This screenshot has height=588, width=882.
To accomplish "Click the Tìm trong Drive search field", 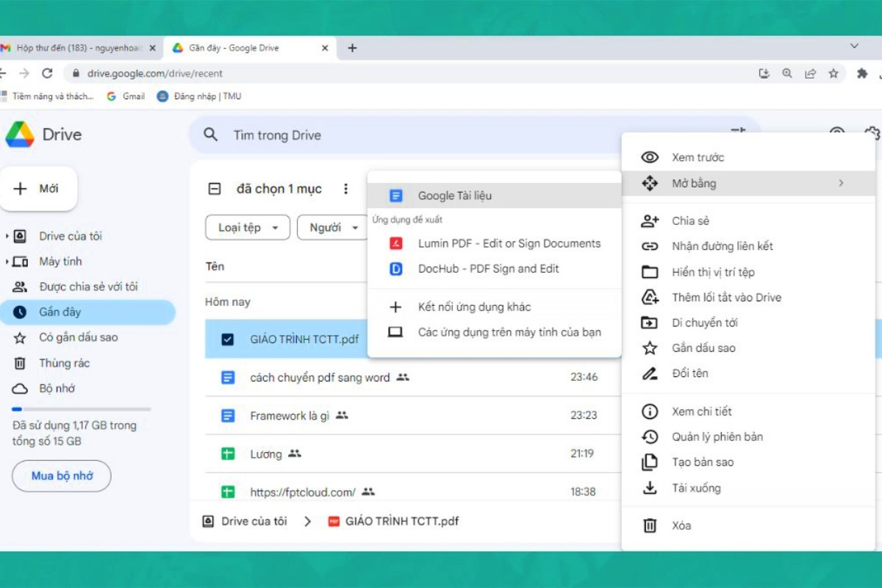I will [x=474, y=135].
